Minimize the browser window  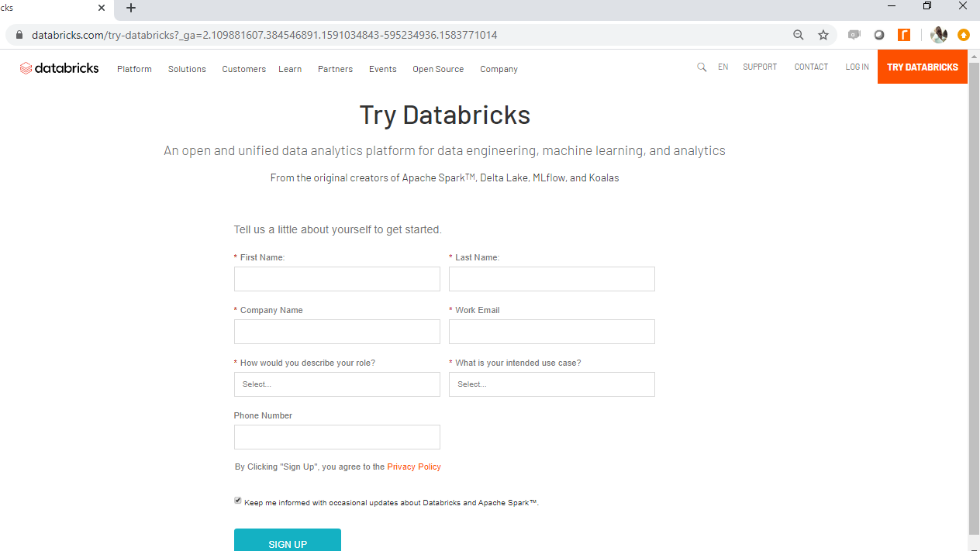(x=892, y=6)
